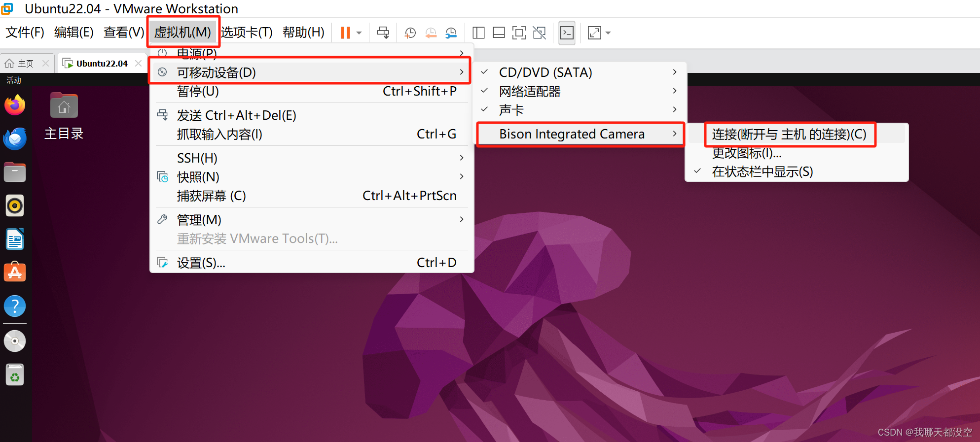Click the Unity mode toolbar icon
980x442 pixels.
click(540, 33)
